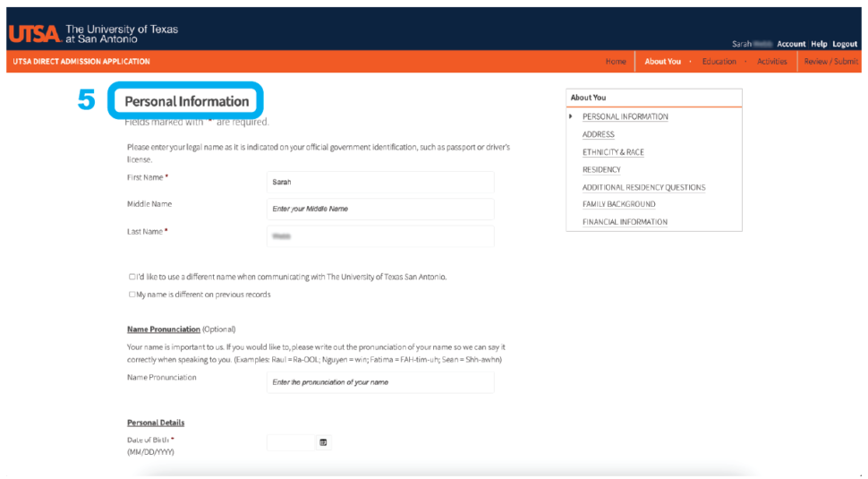Open the Review / Submit tab
Image resolution: width=868 pixels, height=479 pixels.
830,62
